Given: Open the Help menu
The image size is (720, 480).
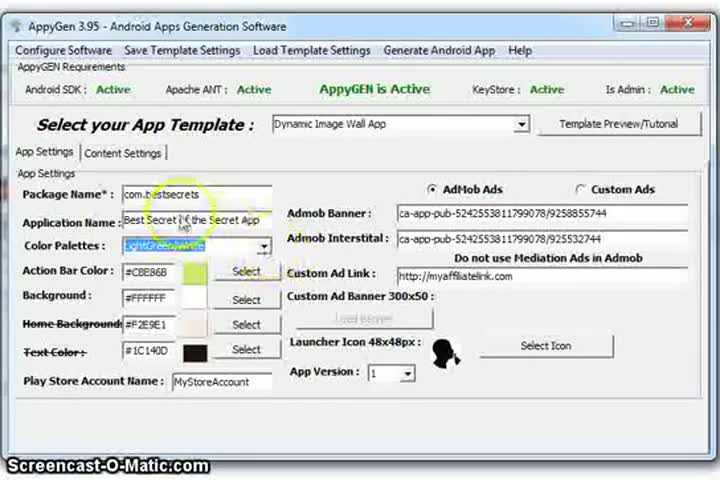Looking at the screenshot, I should click(520, 50).
